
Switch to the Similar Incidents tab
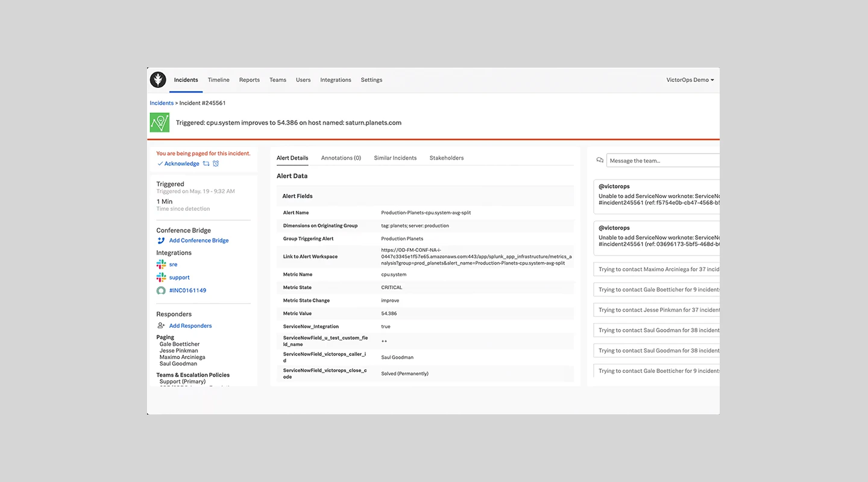(395, 158)
